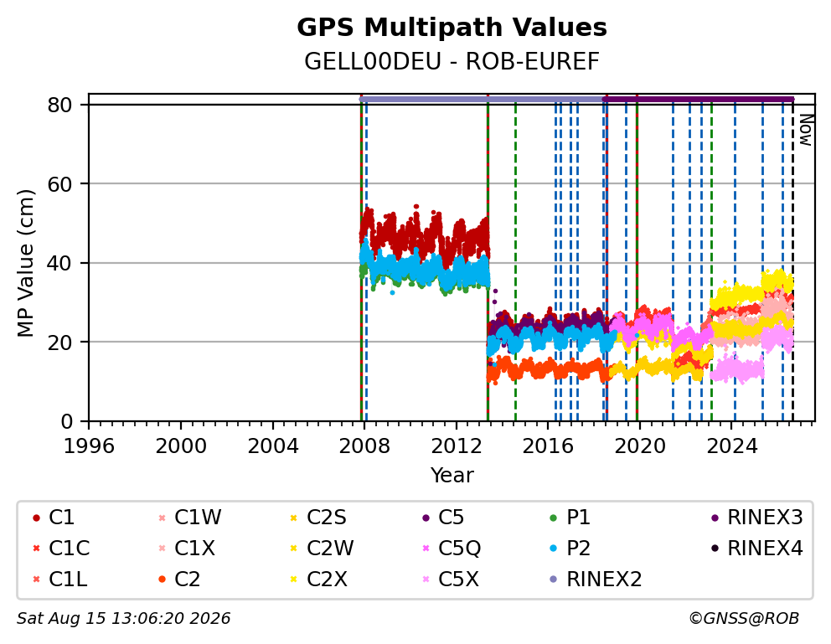This screenshot has height=644, width=831.
Task: Click the vertical 'Now' marker label
Action: pyautogui.click(x=806, y=131)
